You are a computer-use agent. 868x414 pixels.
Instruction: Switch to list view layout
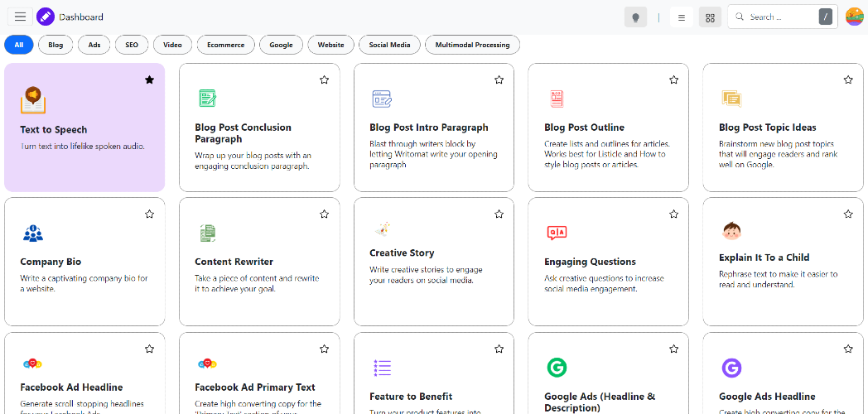pyautogui.click(x=681, y=17)
